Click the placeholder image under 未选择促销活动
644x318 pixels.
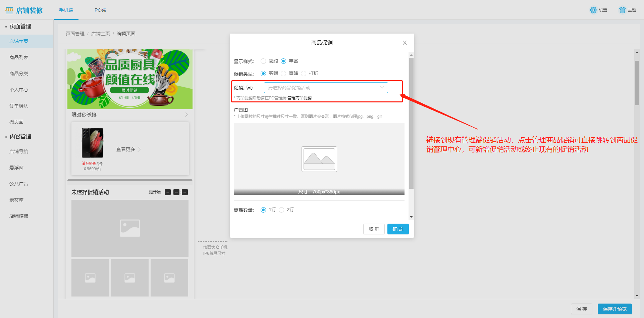click(129, 228)
